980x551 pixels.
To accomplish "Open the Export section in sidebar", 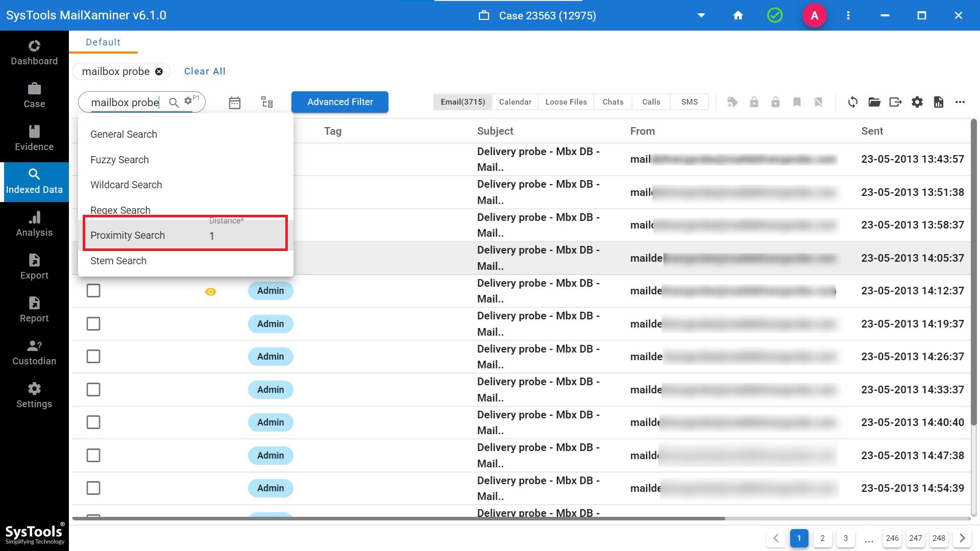I will 34,267.
